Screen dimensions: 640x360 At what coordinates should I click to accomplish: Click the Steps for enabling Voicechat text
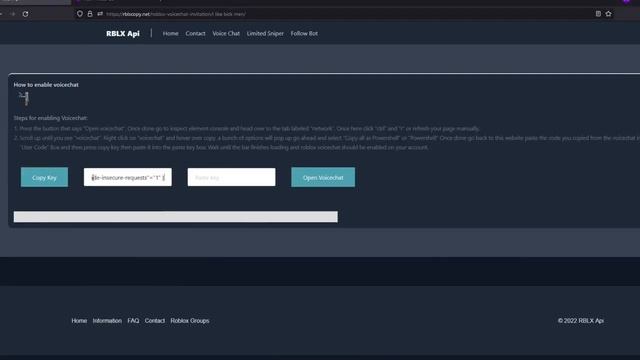51,118
